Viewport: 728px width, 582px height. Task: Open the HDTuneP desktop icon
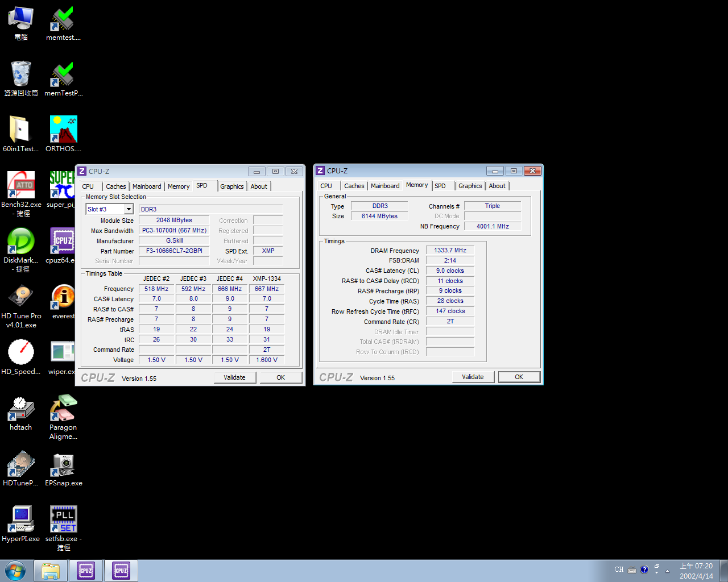pyautogui.click(x=21, y=468)
